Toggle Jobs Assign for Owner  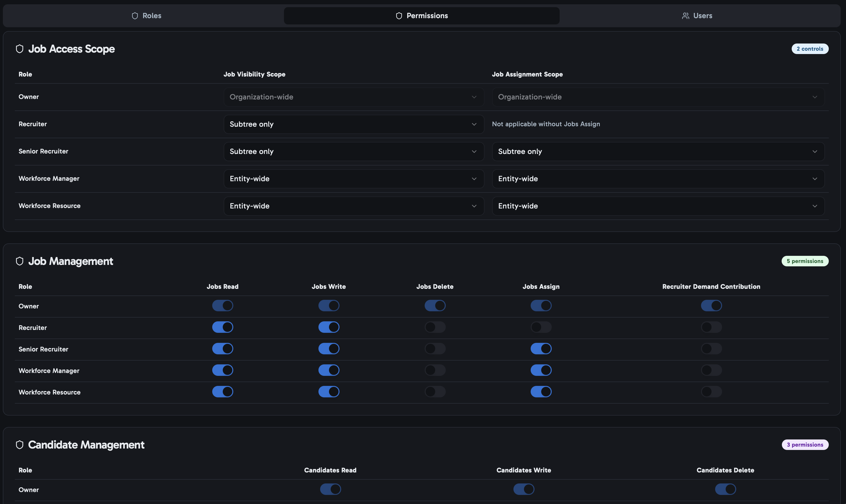click(x=541, y=306)
